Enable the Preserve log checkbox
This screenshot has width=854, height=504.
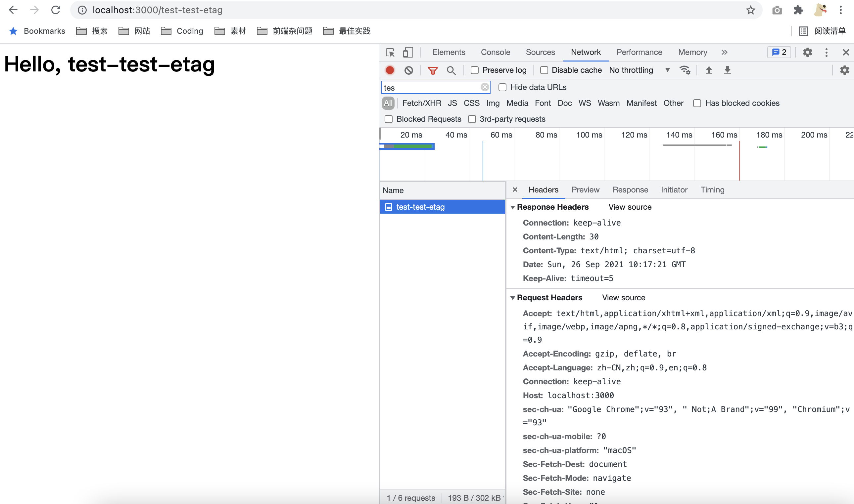click(474, 70)
